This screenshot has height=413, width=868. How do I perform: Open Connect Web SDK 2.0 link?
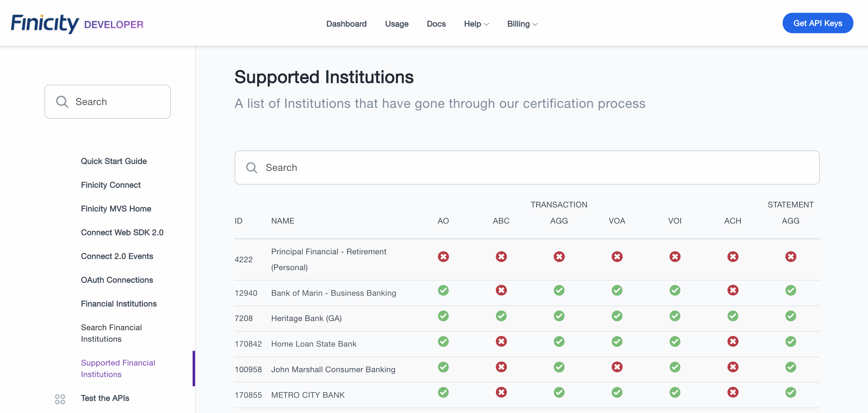[x=122, y=232]
